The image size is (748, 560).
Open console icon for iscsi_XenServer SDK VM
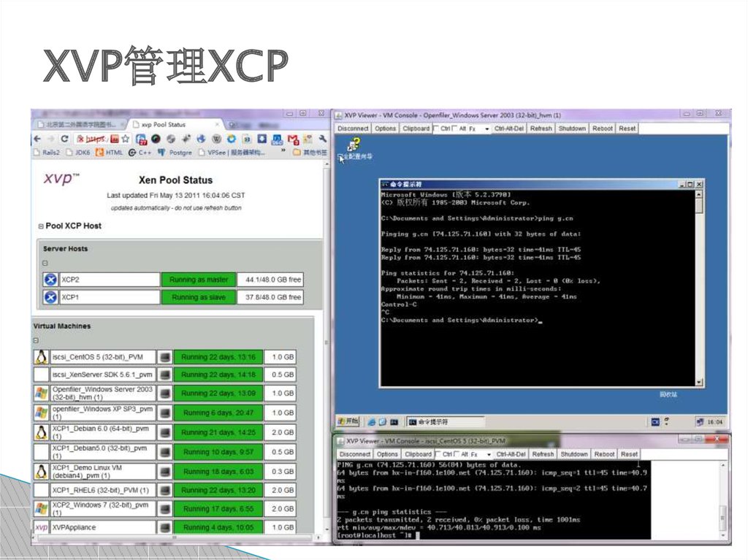coord(165,375)
